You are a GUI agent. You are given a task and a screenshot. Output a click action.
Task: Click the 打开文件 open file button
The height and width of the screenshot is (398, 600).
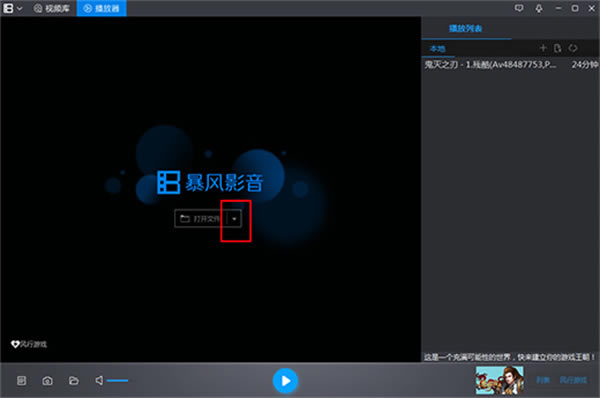201,219
